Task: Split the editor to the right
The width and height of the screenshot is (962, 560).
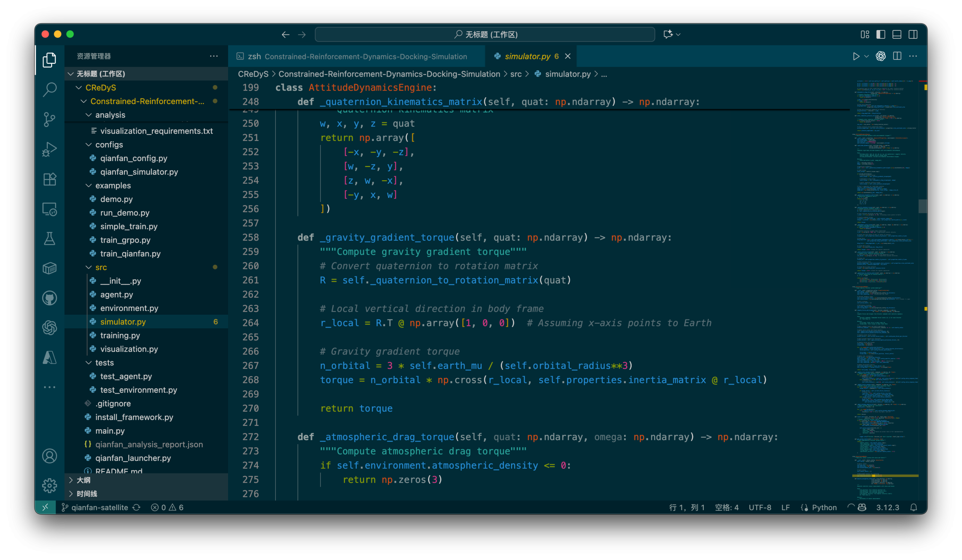Action: [897, 56]
